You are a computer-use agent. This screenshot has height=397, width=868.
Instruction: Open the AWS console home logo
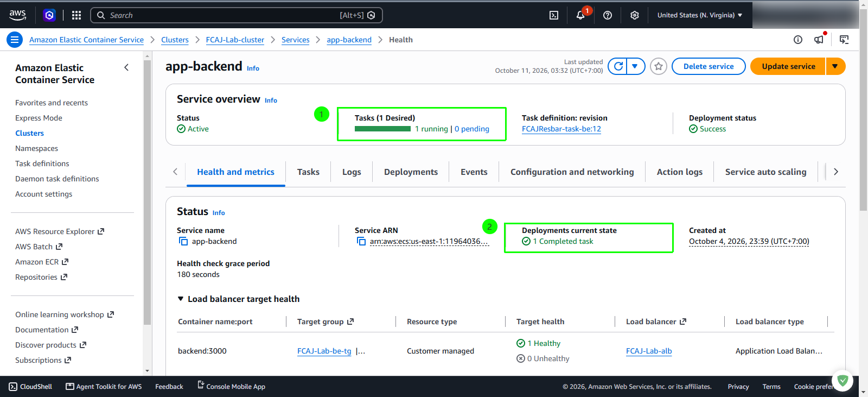coord(17,15)
